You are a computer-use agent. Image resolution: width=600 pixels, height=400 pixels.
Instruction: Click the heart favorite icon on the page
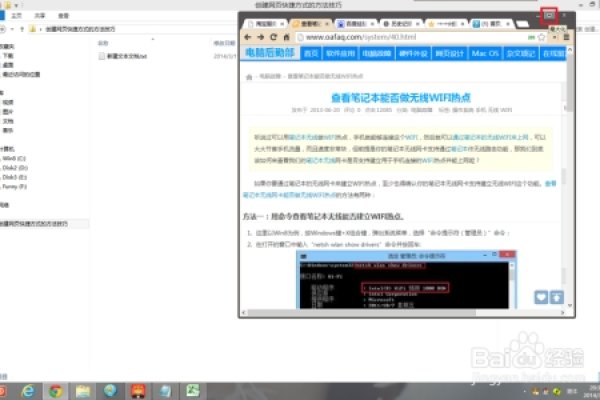click(x=541, y=297)
